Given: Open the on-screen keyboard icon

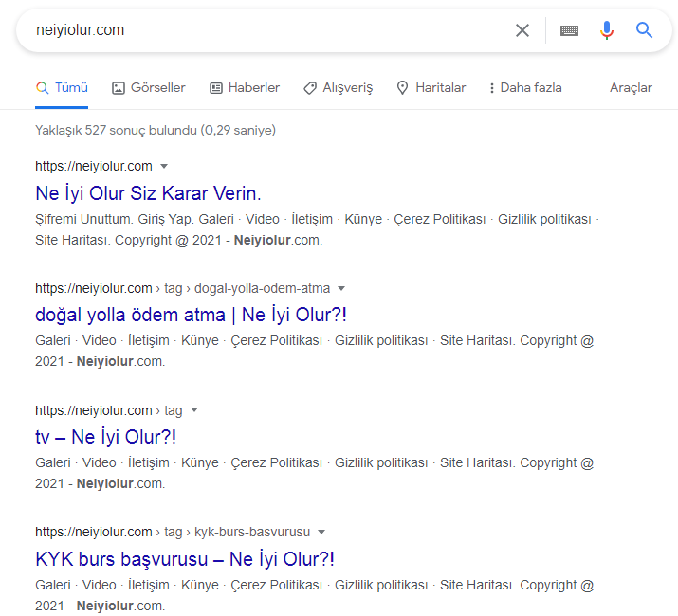Looking at the screenshot, I should (x=569, y=30).
